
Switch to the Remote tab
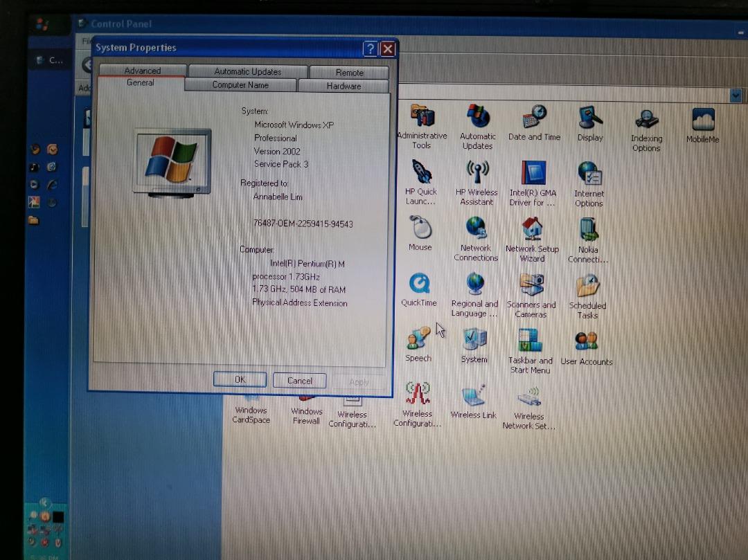click(350, 71)
